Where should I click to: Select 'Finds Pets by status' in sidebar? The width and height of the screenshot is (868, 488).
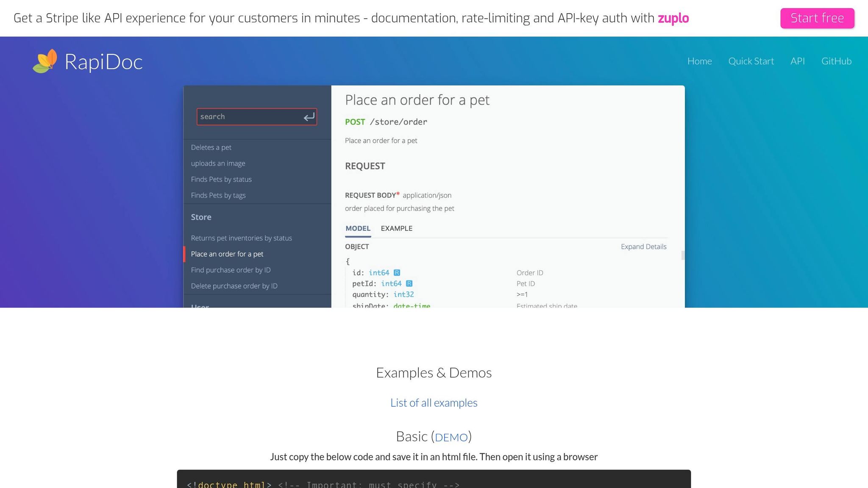point(221,180)
